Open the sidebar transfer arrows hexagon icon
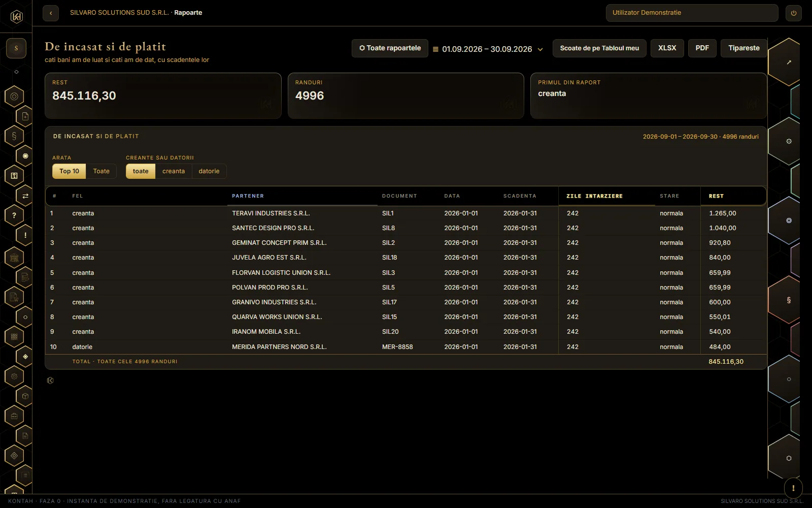Image resolution: width=812 pixels, height=508 pixels. pos(25,196)
